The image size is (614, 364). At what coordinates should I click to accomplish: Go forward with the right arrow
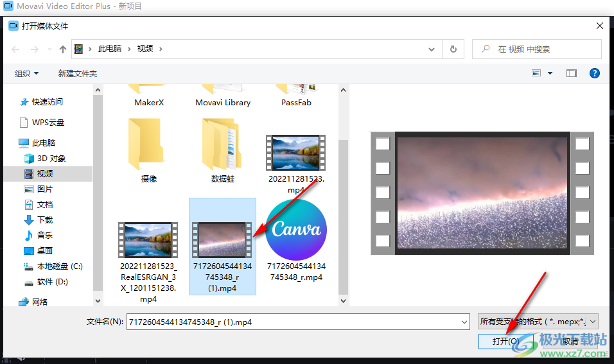[35, 49]
